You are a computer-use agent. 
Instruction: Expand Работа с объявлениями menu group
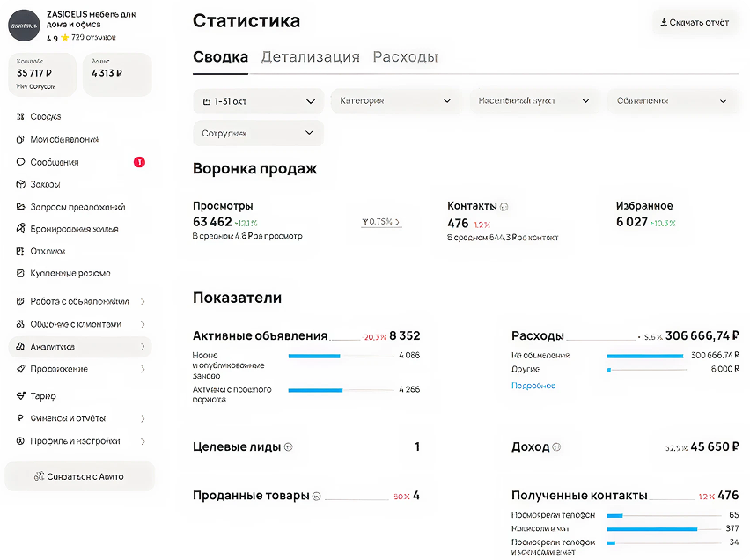79,301
